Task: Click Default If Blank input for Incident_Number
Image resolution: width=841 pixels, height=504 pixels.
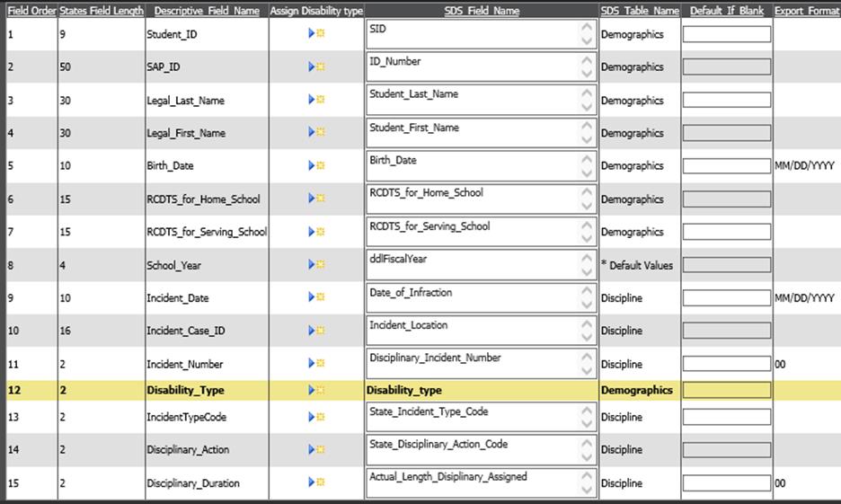Action: [726, 364]
